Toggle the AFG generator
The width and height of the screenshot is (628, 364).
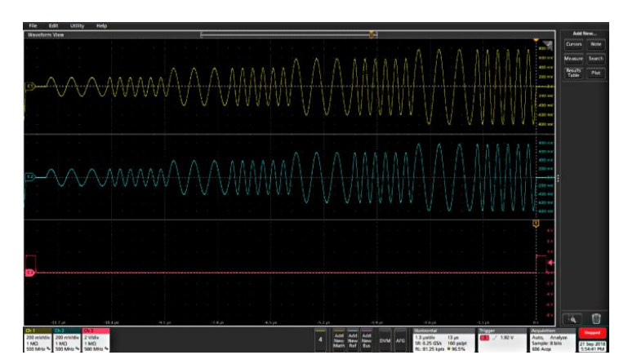[x=400, y=339]
